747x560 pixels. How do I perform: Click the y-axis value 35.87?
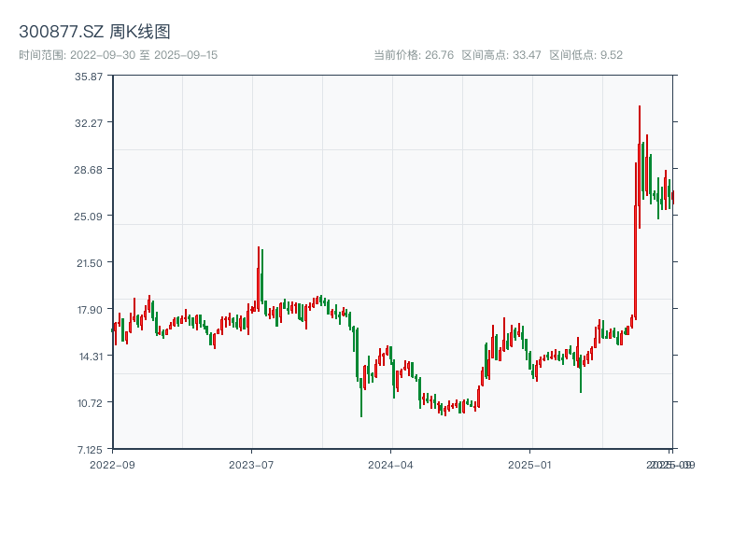coord(89,77)
